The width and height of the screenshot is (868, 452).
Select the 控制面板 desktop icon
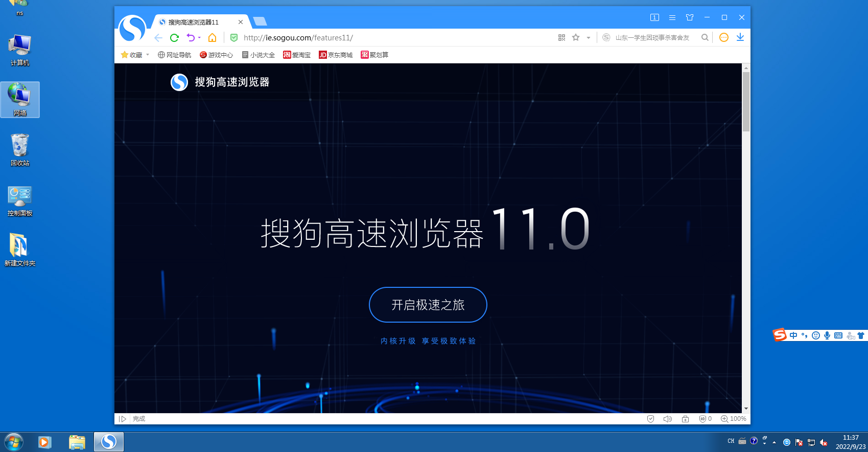coord(20,200)
